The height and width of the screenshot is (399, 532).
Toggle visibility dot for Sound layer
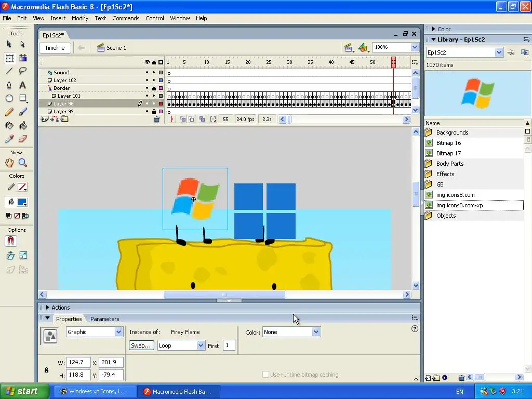(147, 72)
